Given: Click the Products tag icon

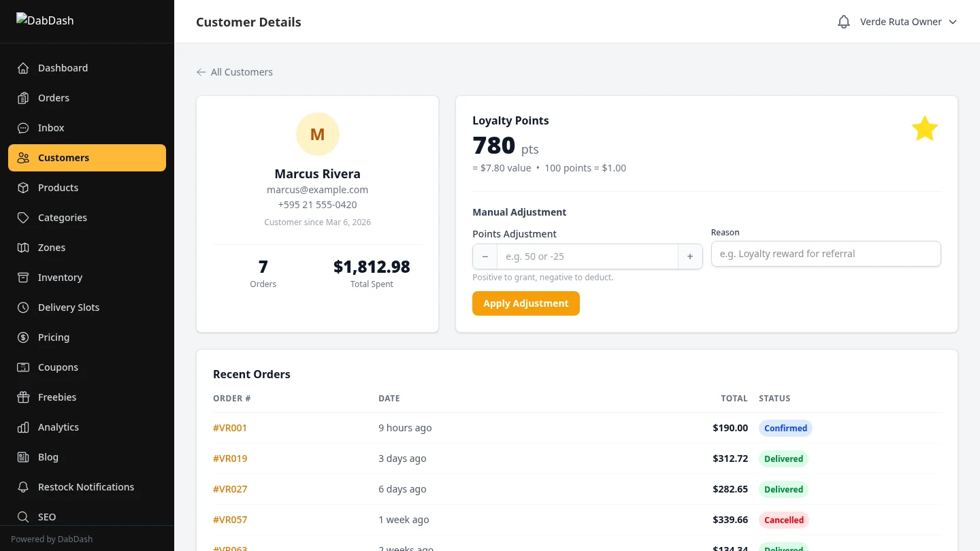Looking at the screenshot, I should coord(23,187).
